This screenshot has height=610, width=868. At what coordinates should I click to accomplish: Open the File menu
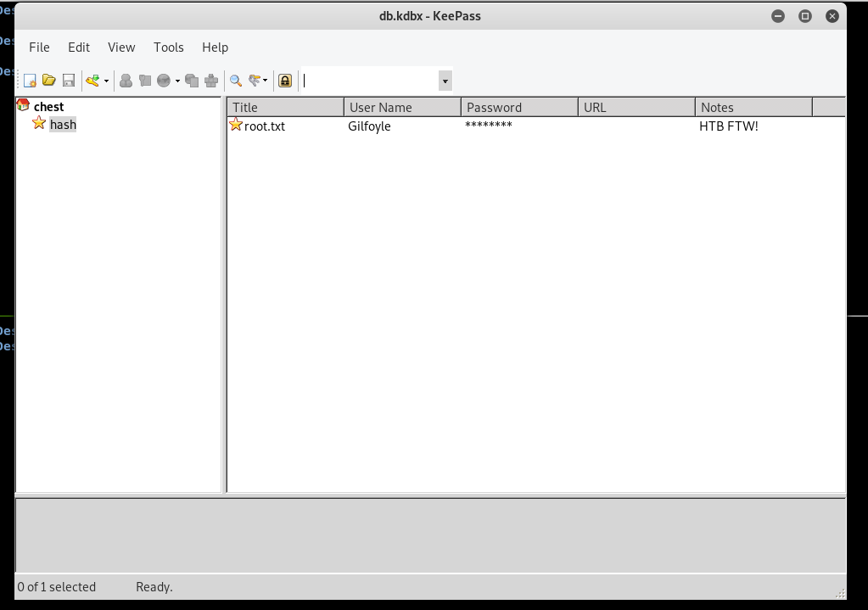click(39, 48)
